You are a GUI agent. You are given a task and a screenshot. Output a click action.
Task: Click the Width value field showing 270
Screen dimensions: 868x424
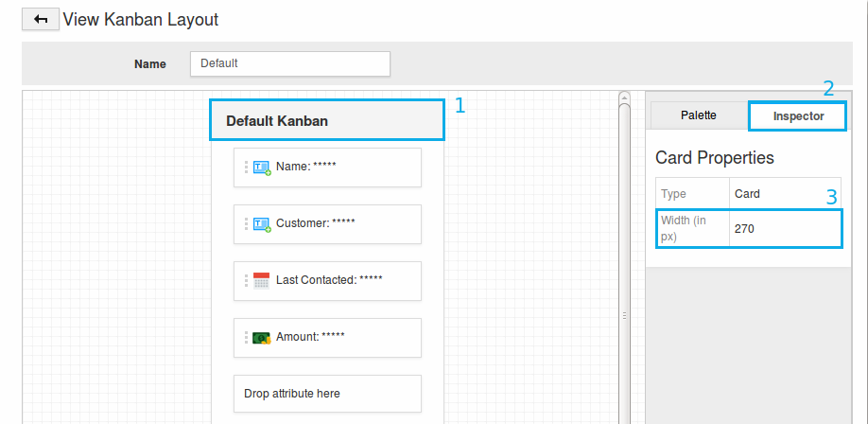pyautogui.click(x=784, y=229)
